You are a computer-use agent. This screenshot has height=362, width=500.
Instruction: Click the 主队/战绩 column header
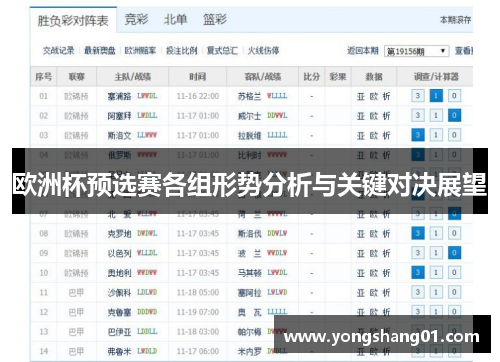(x=133, y=77)
